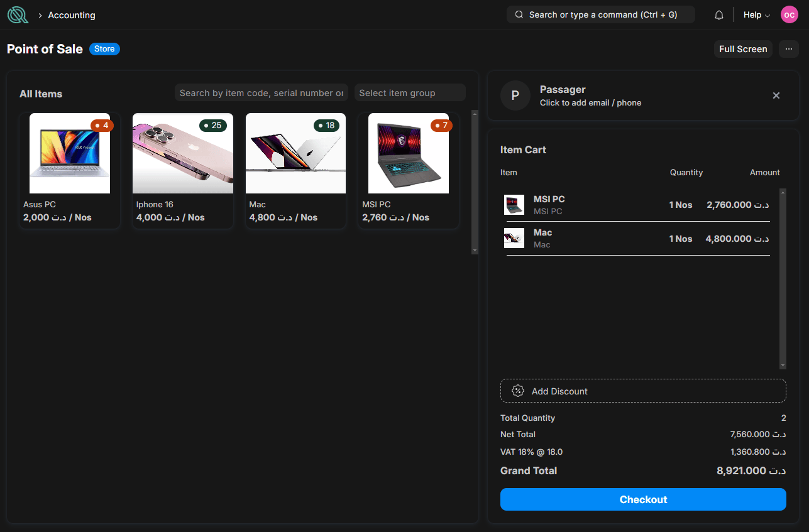Open the notifications bell
Image resolution: width=809 pixels, height=532 pixels.
coord(719,15)
